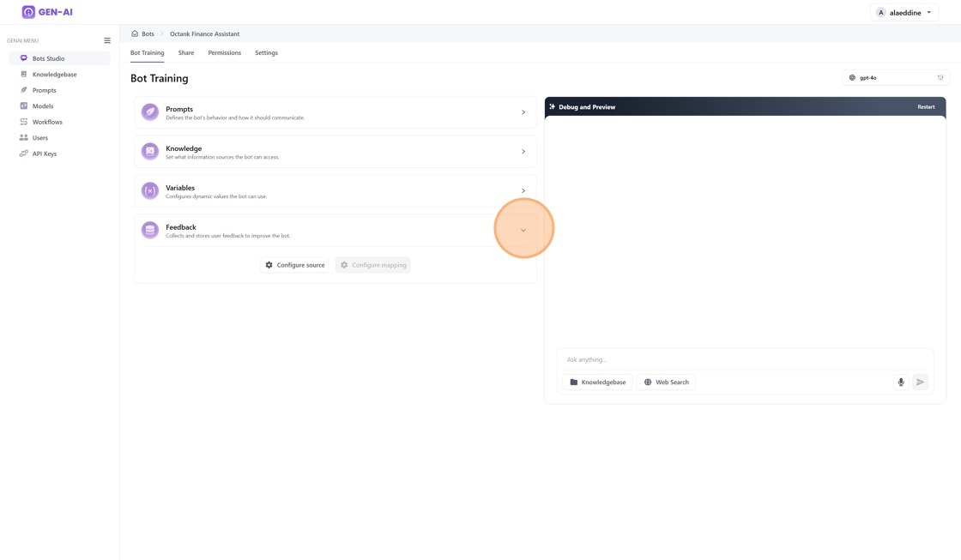Open model settings sliders icon beside gpt-4o
Screen dimensions: 961x560
[x=940, y=78]
